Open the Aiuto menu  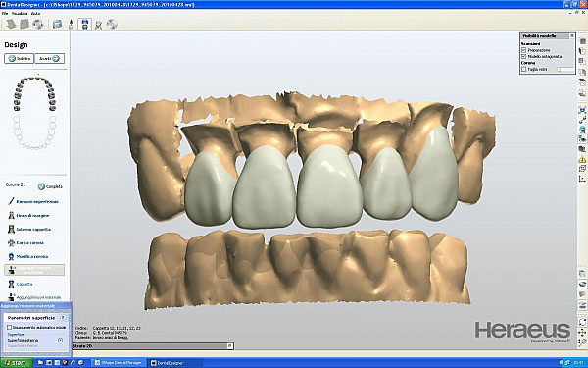pyautogui.click(x=35, y=13)
